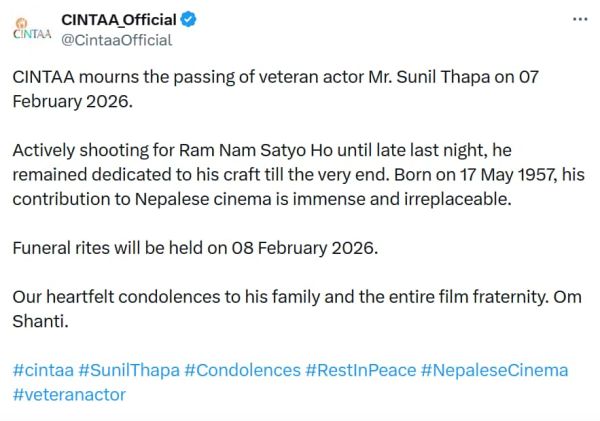600x421 pixels.
Task: Click the #veteranactor hashtag
Action: click(x=69, y=394)
